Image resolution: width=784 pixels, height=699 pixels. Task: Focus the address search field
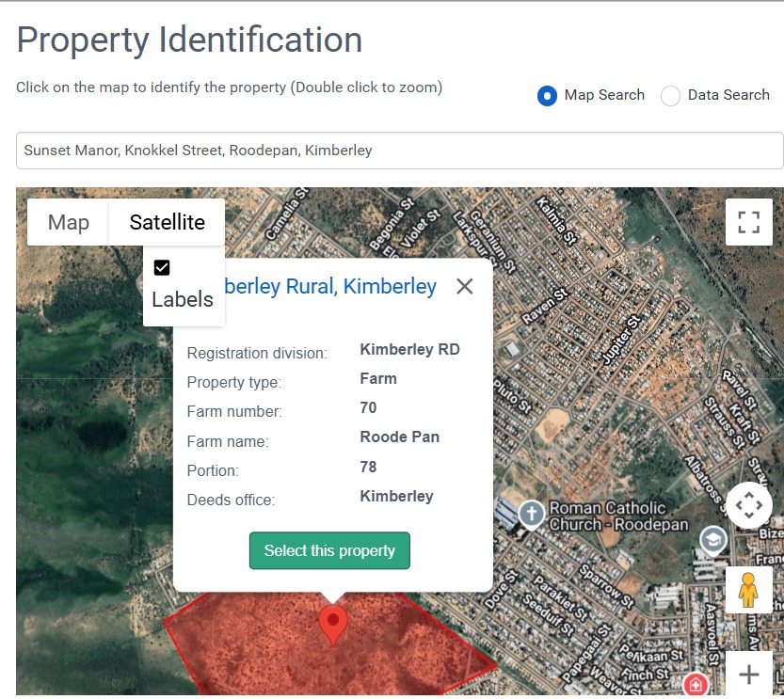tap(399, 151)
